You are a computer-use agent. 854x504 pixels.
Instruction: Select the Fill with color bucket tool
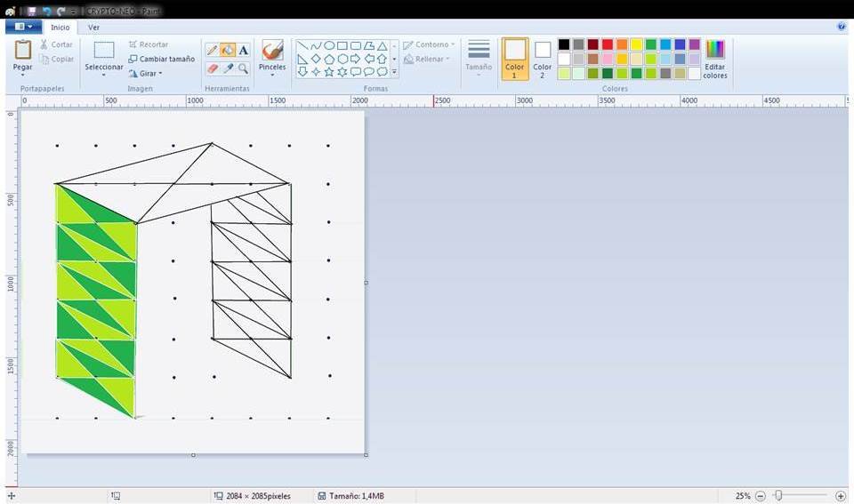pos(228,51)
